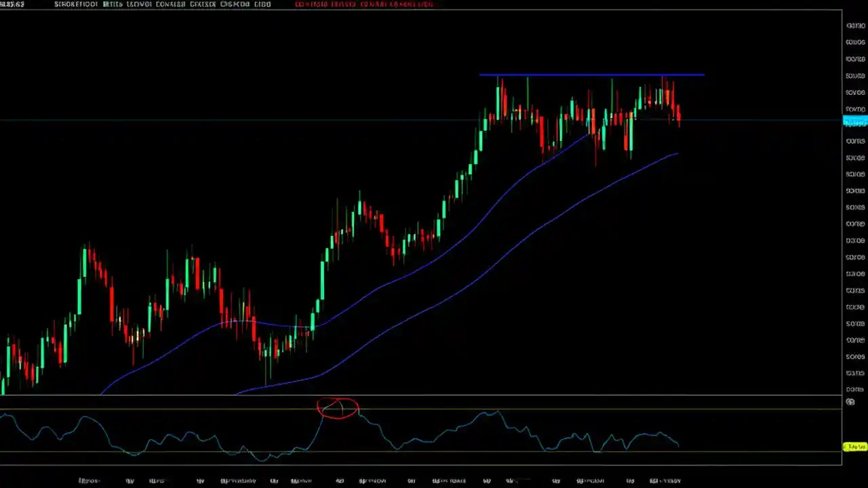Select the blue horizontal resistance line

click(x=590, y=75)
